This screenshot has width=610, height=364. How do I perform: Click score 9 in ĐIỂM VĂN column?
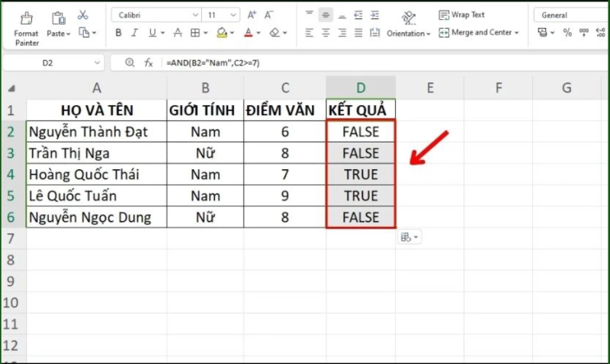click(x=284, y=196)
